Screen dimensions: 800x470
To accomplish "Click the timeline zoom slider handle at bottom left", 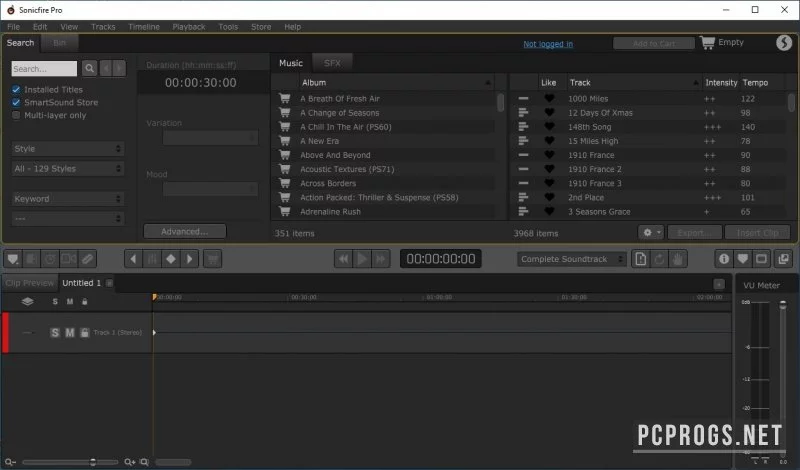I will (93, 462).
